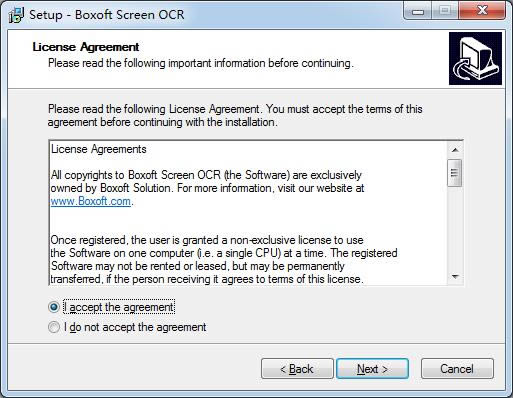Click the license scrollbar thumb

click(455, 173)
